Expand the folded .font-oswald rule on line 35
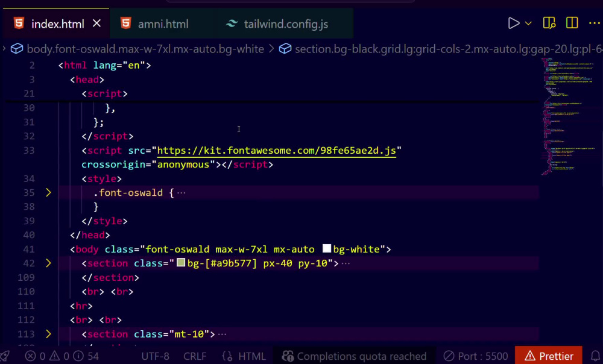 pyautogui.click(x=48, y=193)
